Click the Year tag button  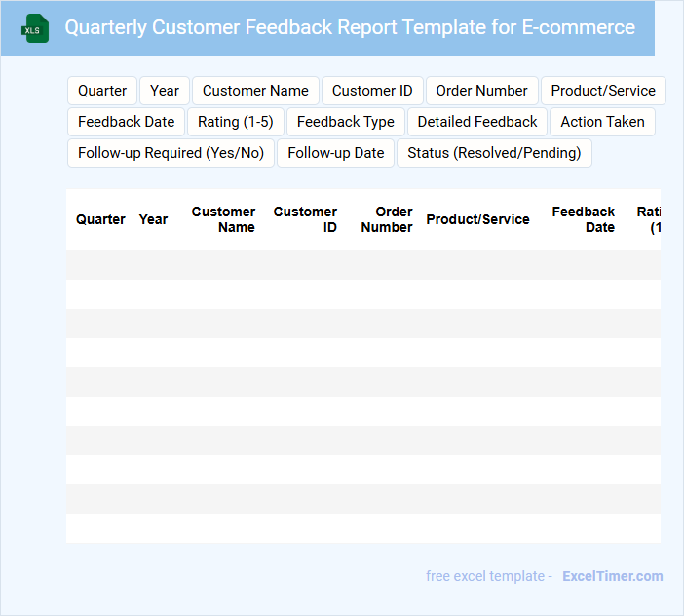(x=165, y=91)
